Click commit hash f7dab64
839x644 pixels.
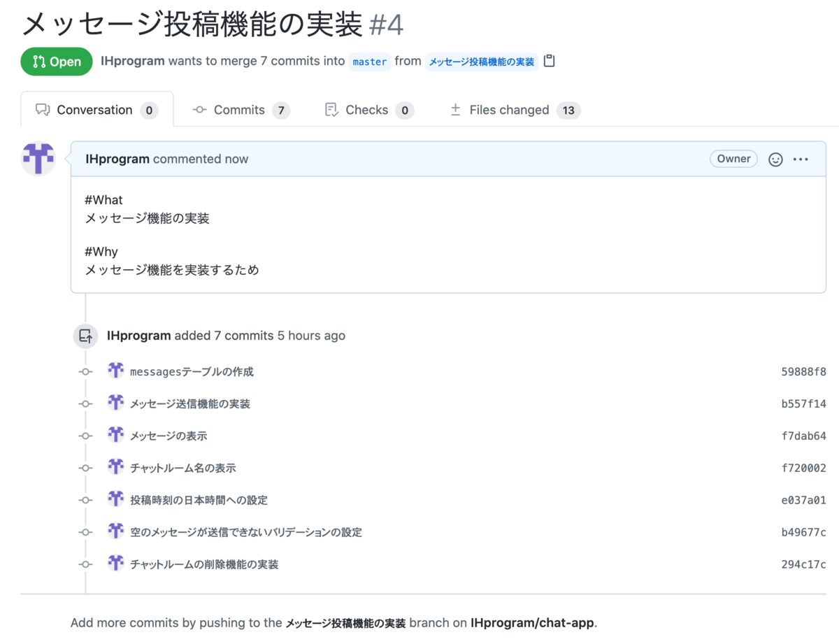[x=803, y=436]
